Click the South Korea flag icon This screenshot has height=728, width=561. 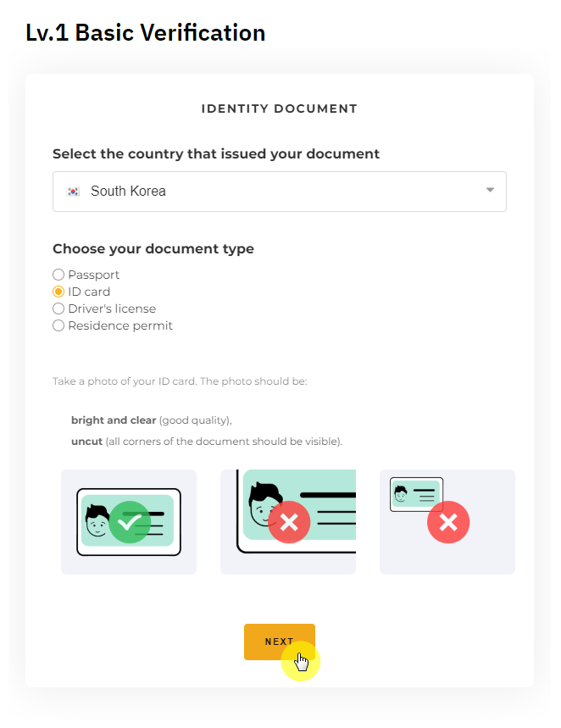click(73, 192)
